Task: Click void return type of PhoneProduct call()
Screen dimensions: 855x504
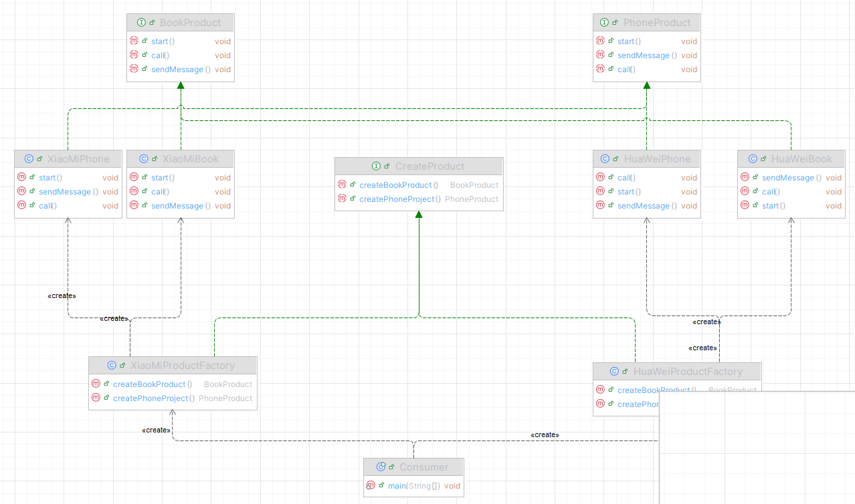Action: pyautogui.click(x=689, y=70)
